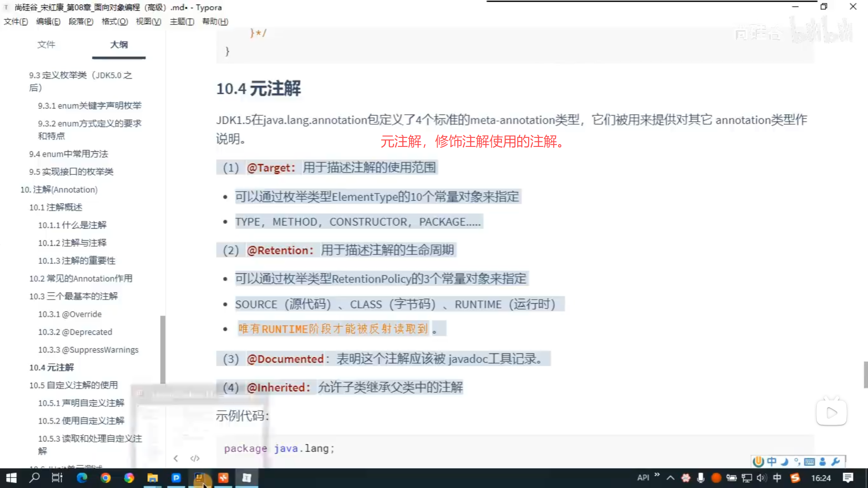Expand hidden system tray icons
The height and width of the screenshot is (488, 868).
(671, 478)
